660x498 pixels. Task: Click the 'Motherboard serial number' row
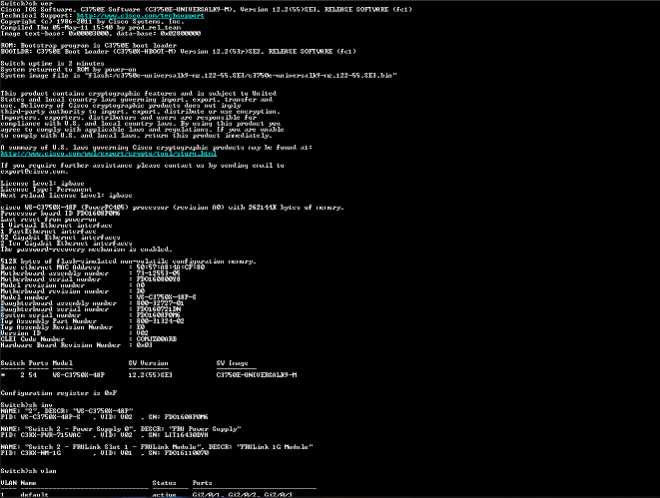90,279
